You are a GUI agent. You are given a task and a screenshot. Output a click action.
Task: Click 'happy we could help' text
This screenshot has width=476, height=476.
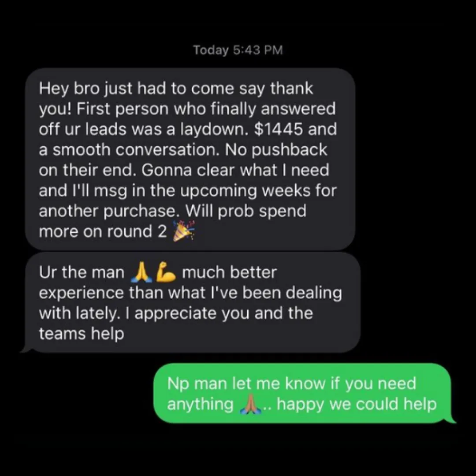tap(357, 405)
